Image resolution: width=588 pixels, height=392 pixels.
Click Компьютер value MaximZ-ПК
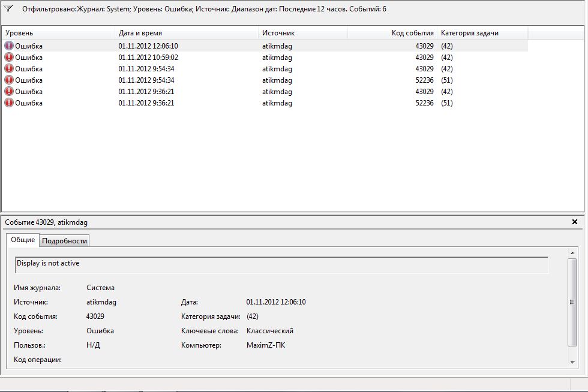266,345
